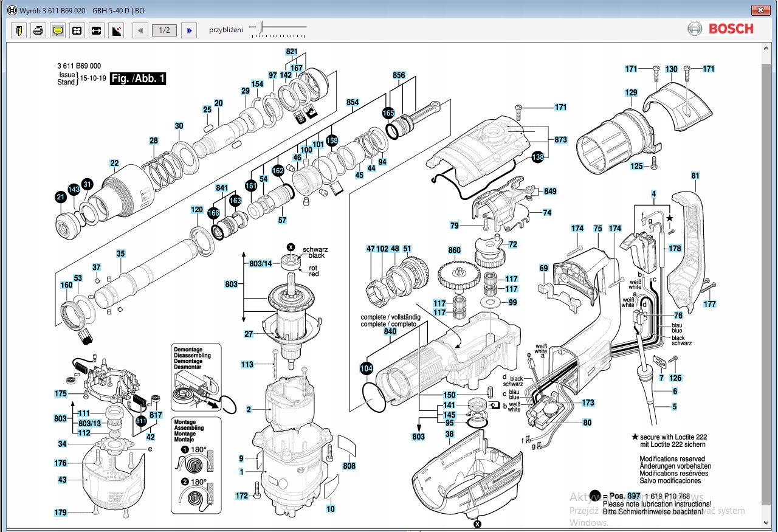The width and height of the screenshot is (778, 532).
Task: Select part number 81 handle label
Action: point(695,176)
